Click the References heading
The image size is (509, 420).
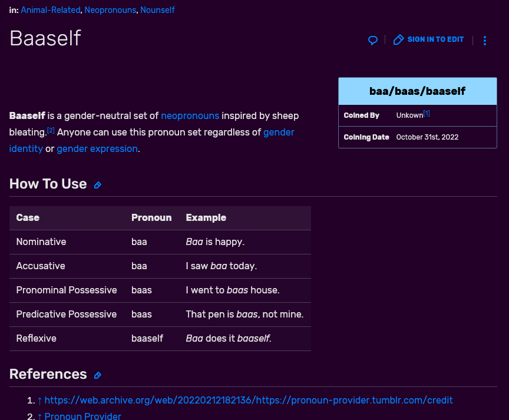(x=48, y=374)
